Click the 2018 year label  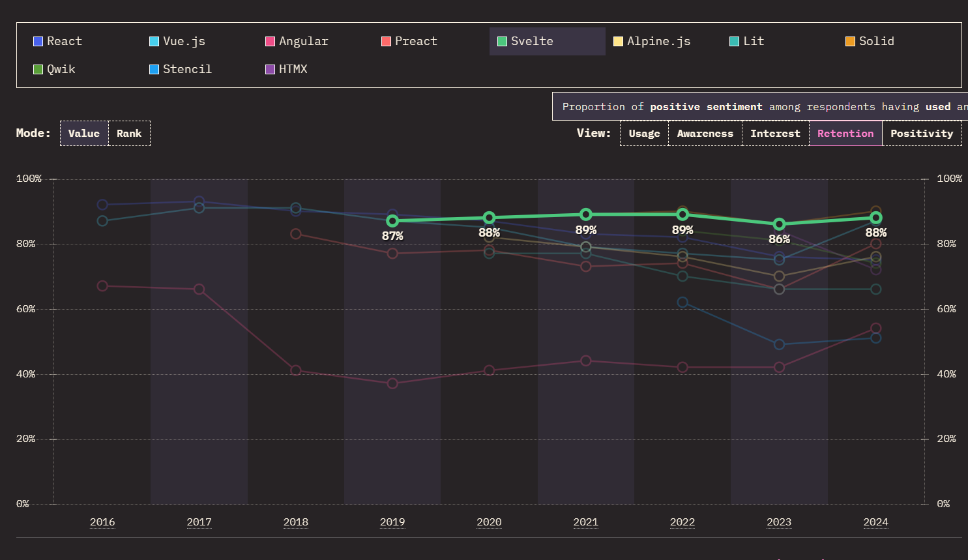(296, 522)
